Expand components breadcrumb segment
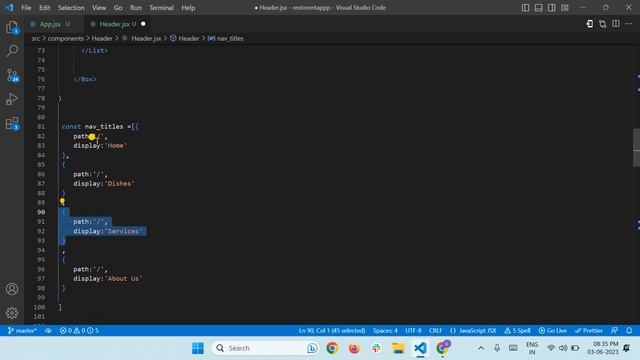640x360 pixels. point(66,38)
